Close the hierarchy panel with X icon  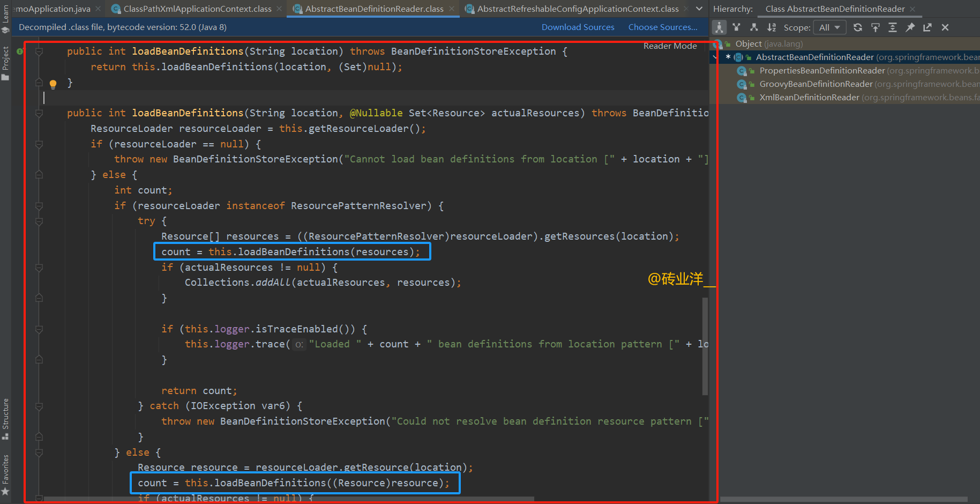tap(945, 27)
